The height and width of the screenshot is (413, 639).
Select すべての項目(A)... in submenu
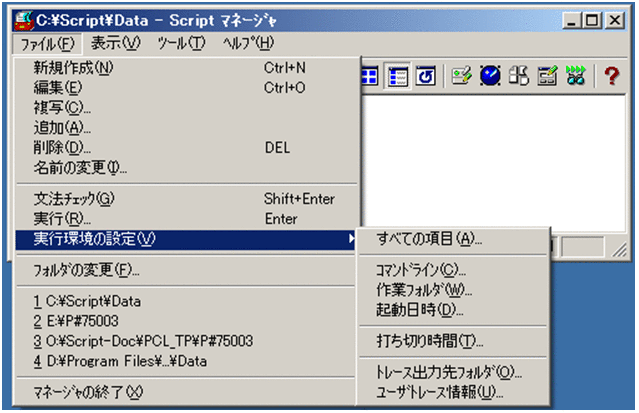point(453,239)
